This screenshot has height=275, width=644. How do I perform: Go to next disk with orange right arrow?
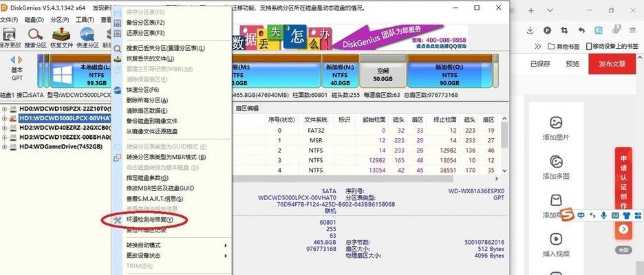coord(20,60)
